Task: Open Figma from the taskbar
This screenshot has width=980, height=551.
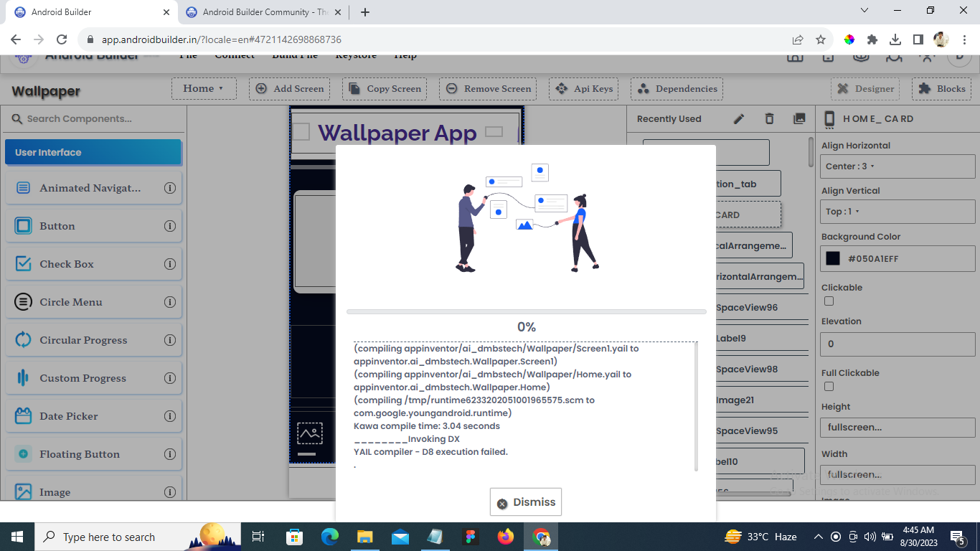Action: pyautogui.click(x=471, y=537)
